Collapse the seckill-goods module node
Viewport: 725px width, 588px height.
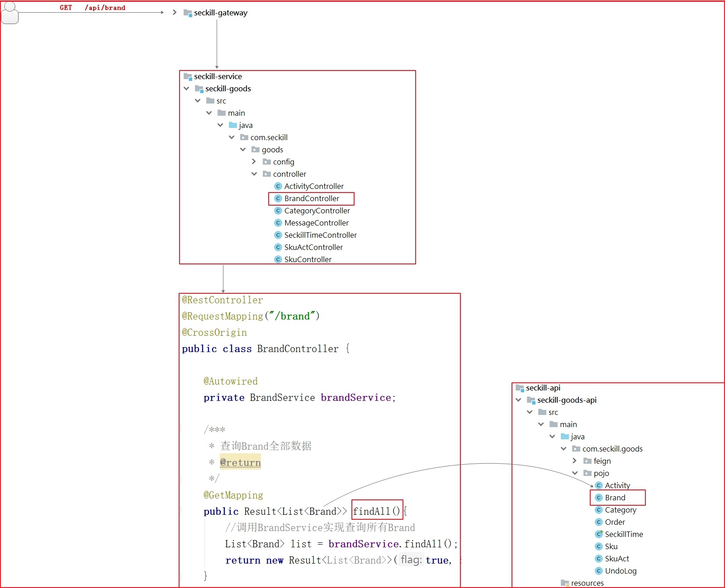coord(186,89)
